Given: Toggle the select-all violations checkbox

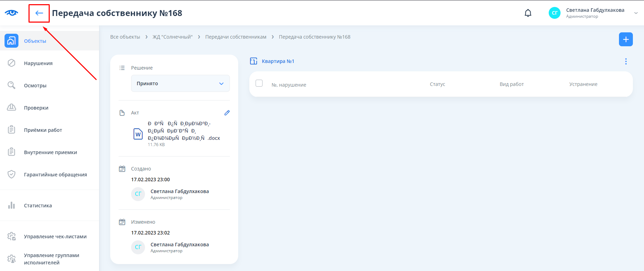Looking at the screenshot, I should pyautogui.click(x=259, y=83).
